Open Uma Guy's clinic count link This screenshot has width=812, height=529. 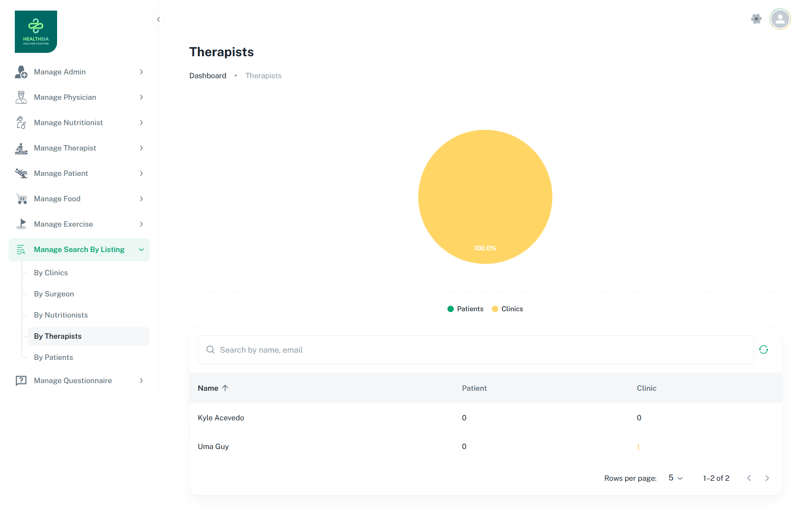638,447
